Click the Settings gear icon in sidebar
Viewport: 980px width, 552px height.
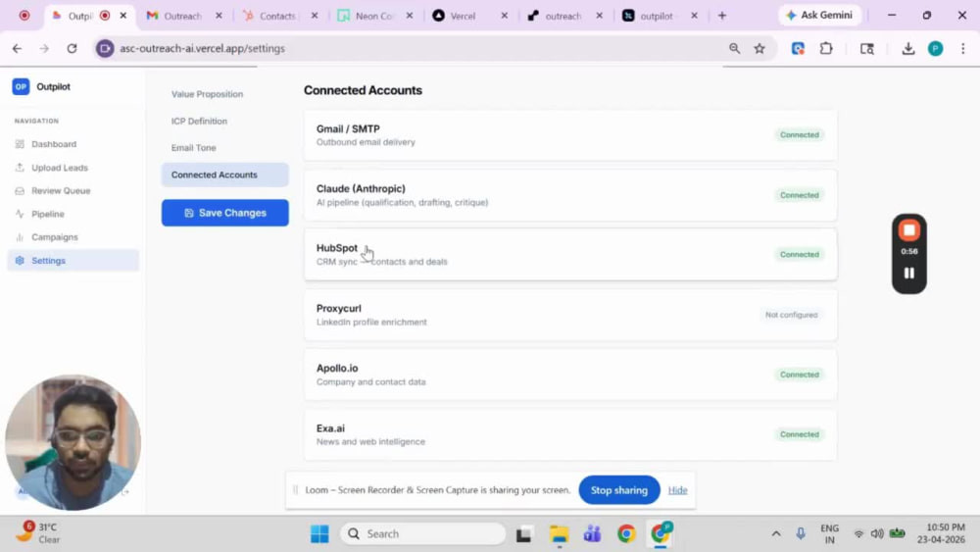20,260
